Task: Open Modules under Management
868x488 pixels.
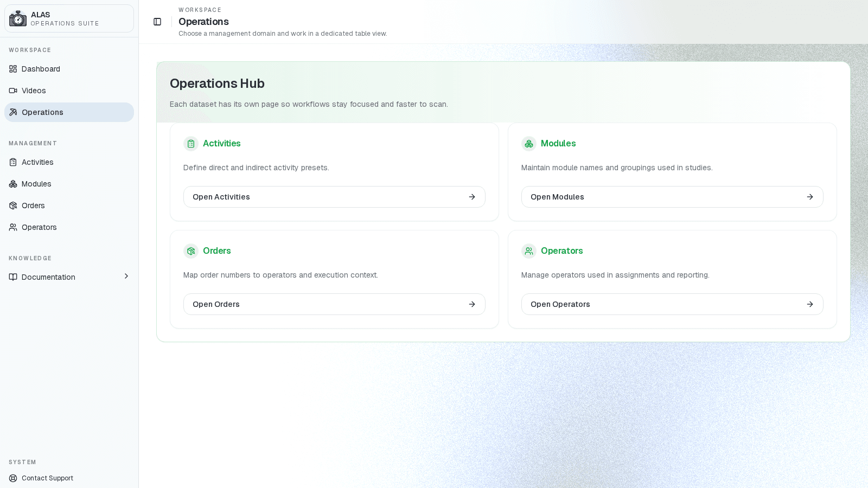Action: 69,184
